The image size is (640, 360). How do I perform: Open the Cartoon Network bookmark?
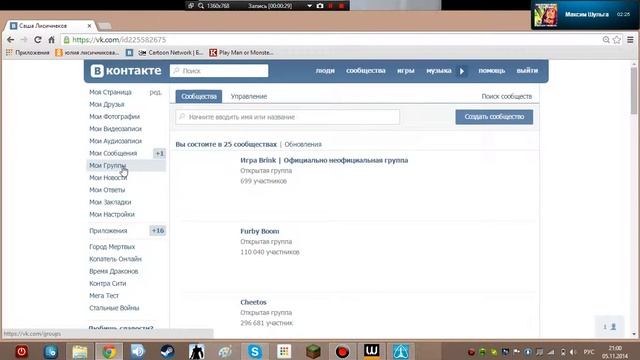[171, 53]
